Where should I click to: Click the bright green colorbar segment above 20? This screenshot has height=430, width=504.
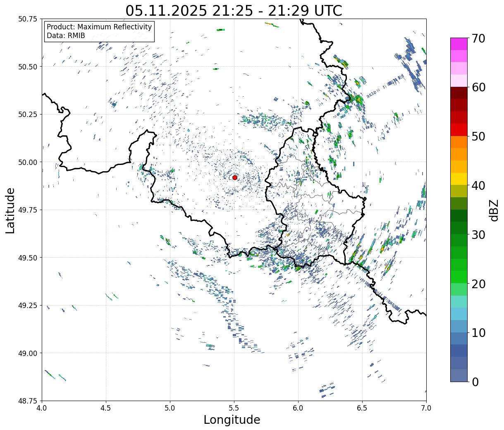[459, 277]
